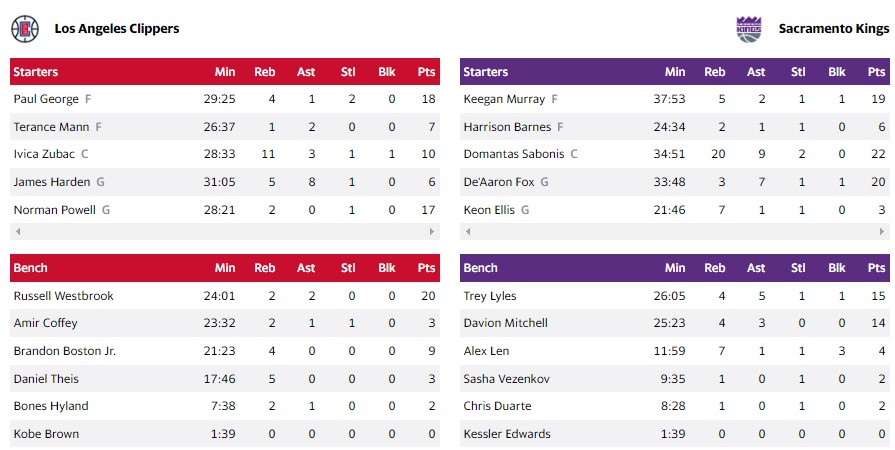
Task: Sort Kings starters by Reb column
Action: (715, 72)
